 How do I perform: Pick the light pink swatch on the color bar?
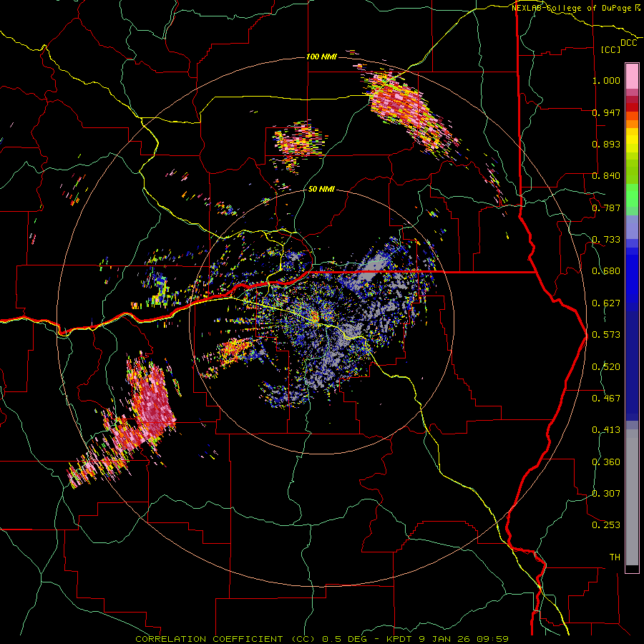tap(632, 76)
